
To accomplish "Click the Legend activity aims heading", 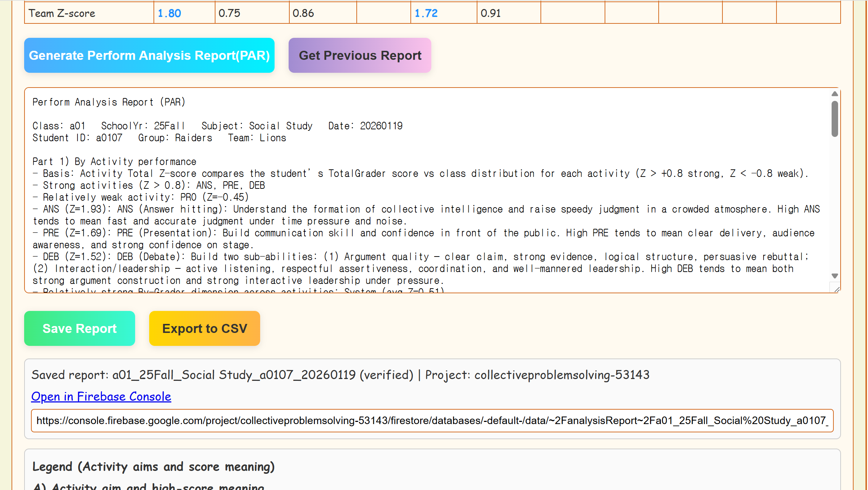I will coord(153,467).
